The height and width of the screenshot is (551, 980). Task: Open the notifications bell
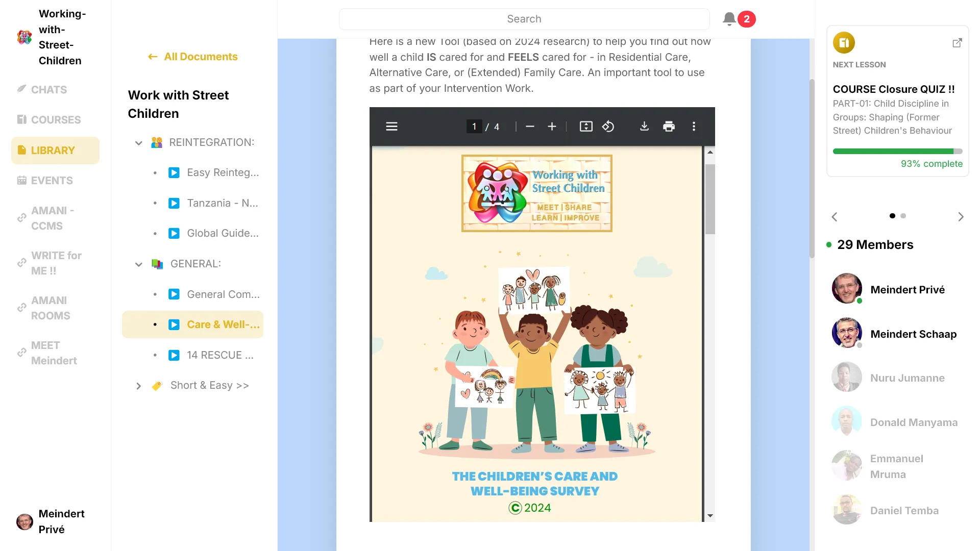[729, 19]
